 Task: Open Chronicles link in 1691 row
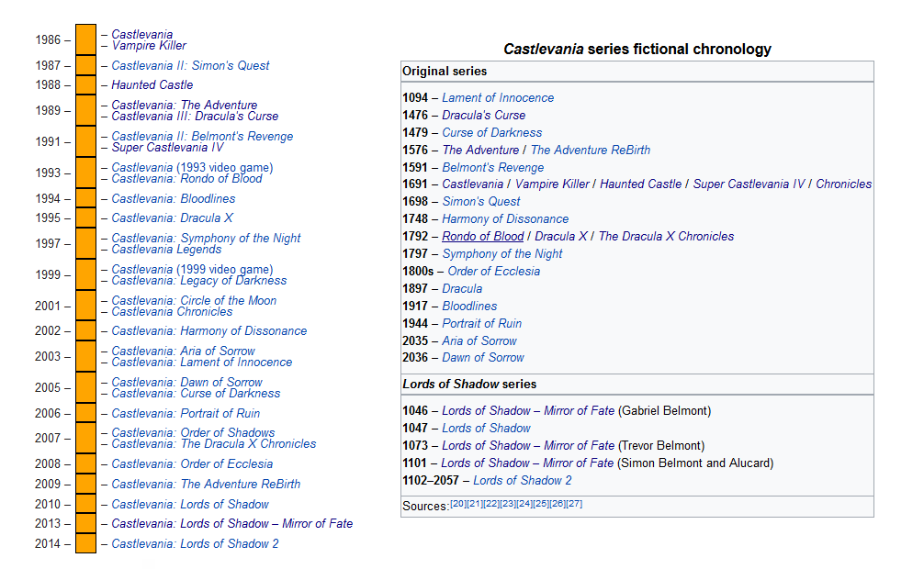coord(844,184)
